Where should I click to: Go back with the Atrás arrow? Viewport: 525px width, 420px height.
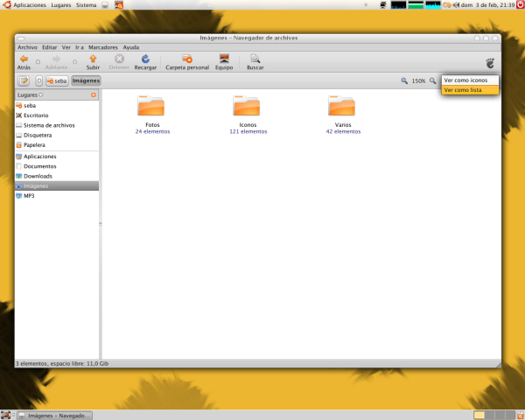coord(24,59)
